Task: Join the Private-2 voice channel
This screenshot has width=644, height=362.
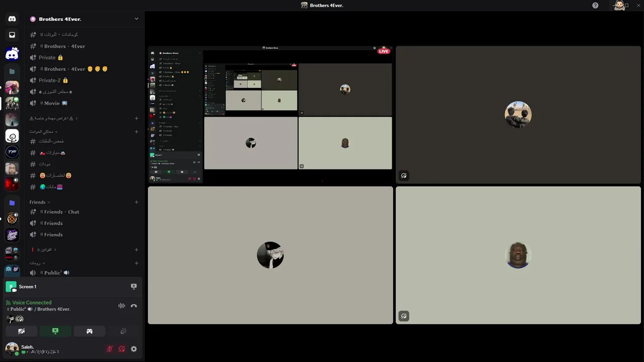Action: click(84, 80)
